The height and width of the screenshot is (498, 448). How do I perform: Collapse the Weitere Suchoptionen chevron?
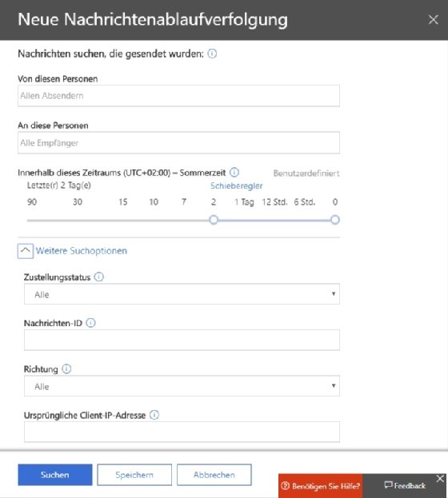click(26, 251)
